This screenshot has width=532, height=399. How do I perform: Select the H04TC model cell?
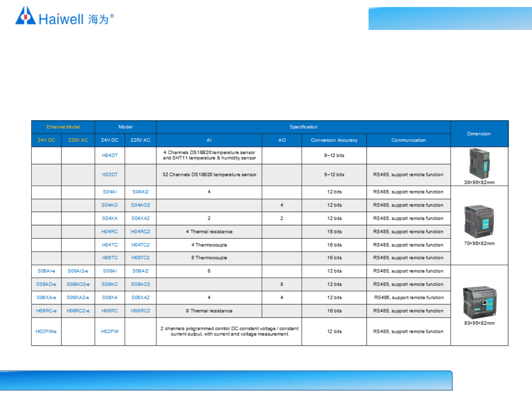point(110,245)
